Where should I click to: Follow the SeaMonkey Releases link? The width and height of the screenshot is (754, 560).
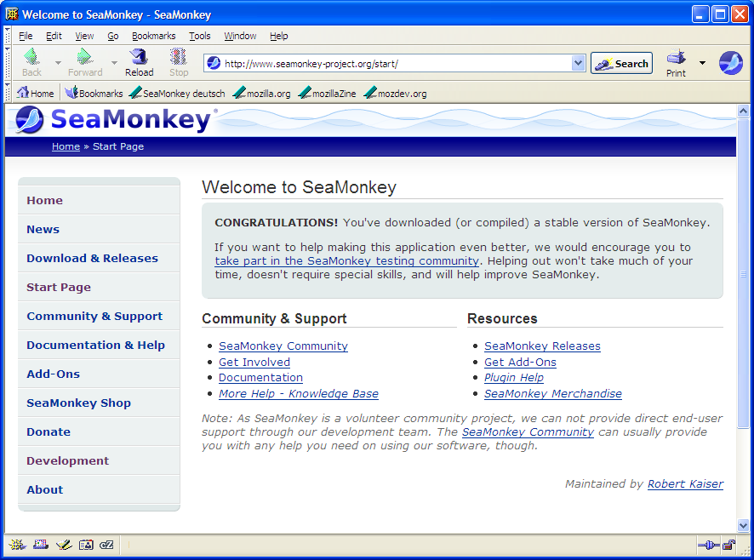(542, 346)
